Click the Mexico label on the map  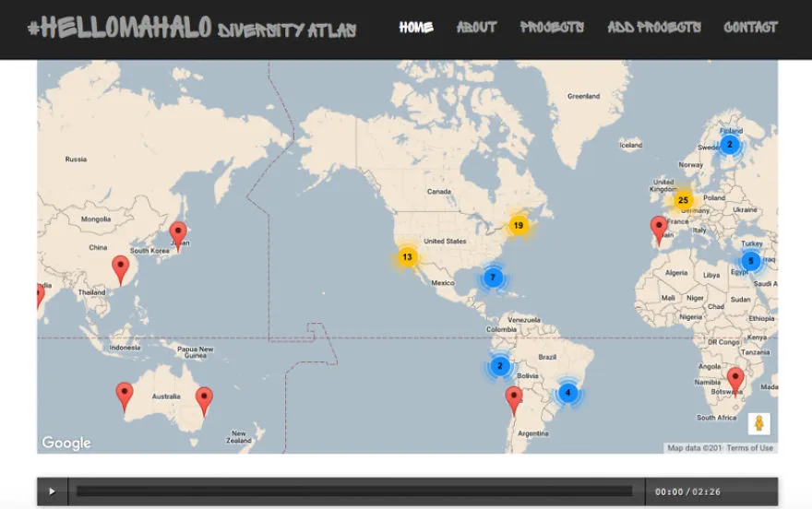[x=443, y=283]
